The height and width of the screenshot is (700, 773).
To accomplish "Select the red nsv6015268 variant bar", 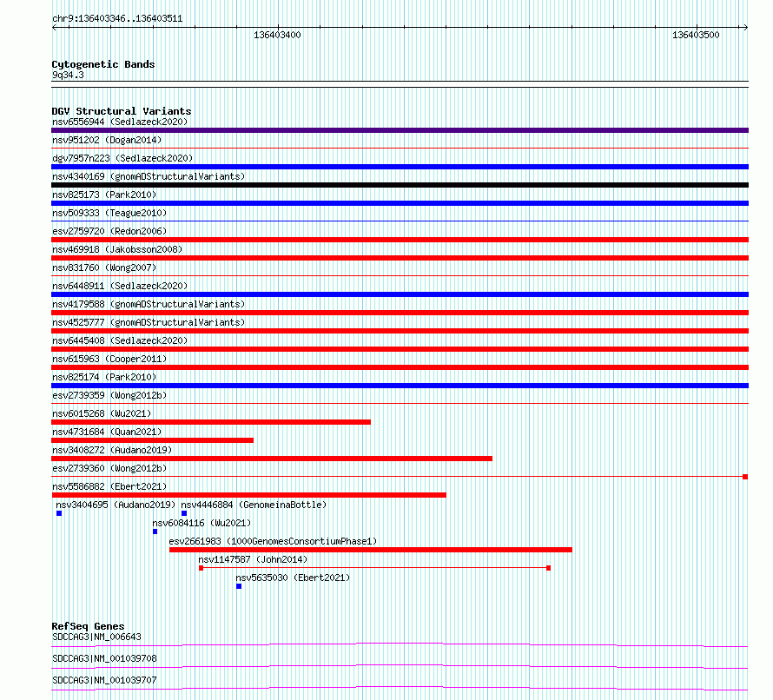I will click(211, 422).
